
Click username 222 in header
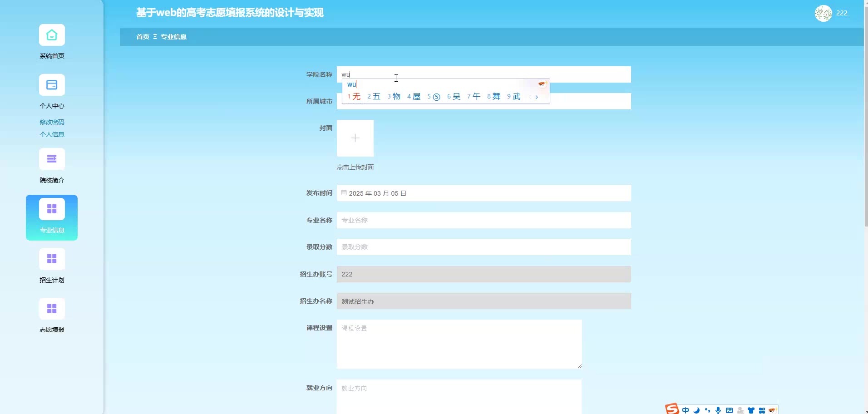pyautogui.click(x=842, y=13)
